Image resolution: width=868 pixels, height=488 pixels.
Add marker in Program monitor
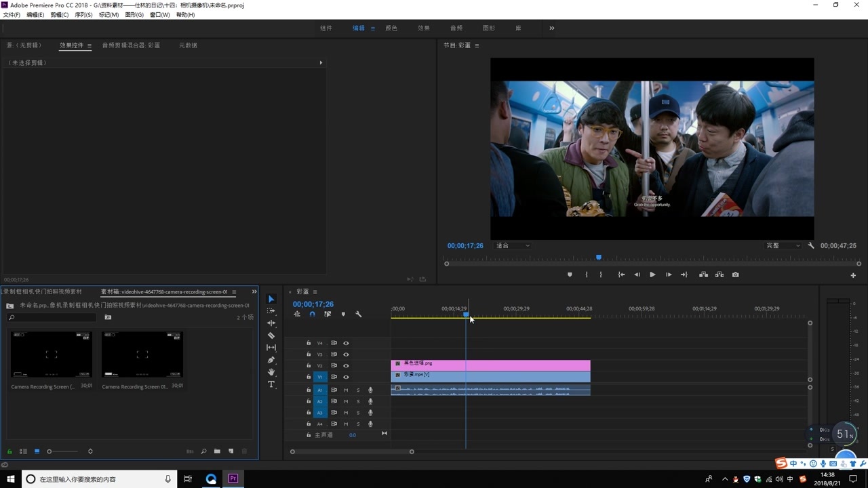point(570,274)
